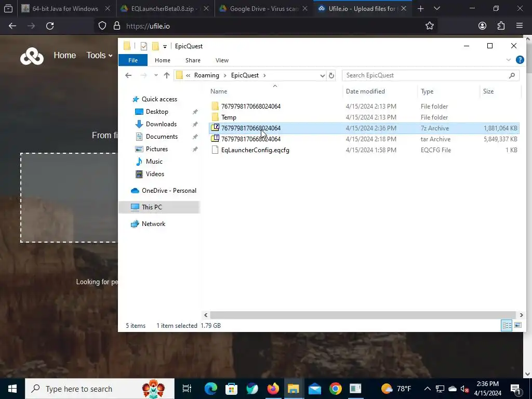Click Properties icon in quick access toolbar
Viewport: 532px width, 399px height.
(x=144, y=46)
